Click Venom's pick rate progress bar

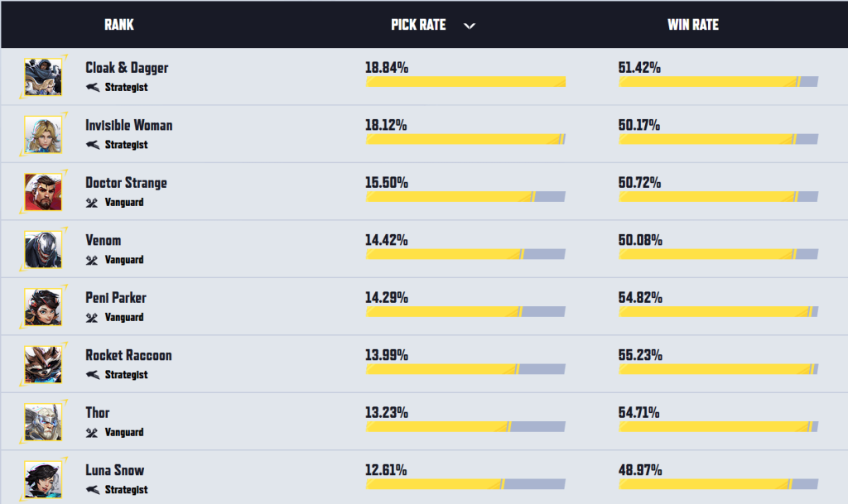click(x=465, y=254)
